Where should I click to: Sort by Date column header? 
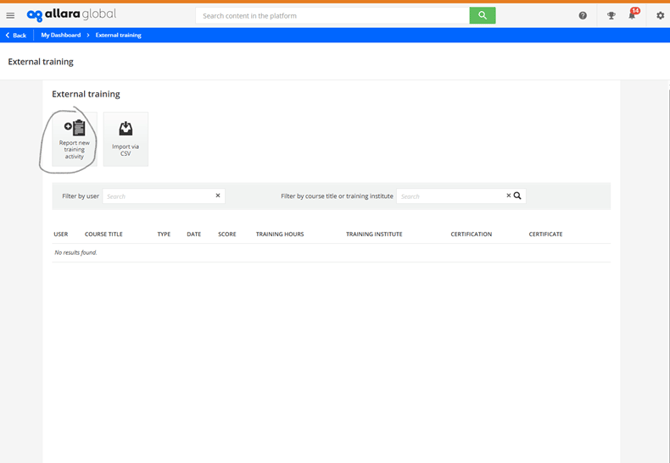[x=194, y=234]
